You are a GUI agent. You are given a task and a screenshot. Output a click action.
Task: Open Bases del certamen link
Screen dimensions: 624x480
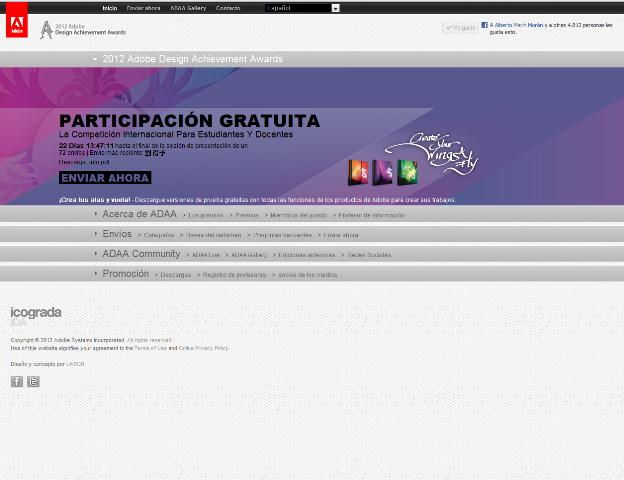[x=214, y=235]
